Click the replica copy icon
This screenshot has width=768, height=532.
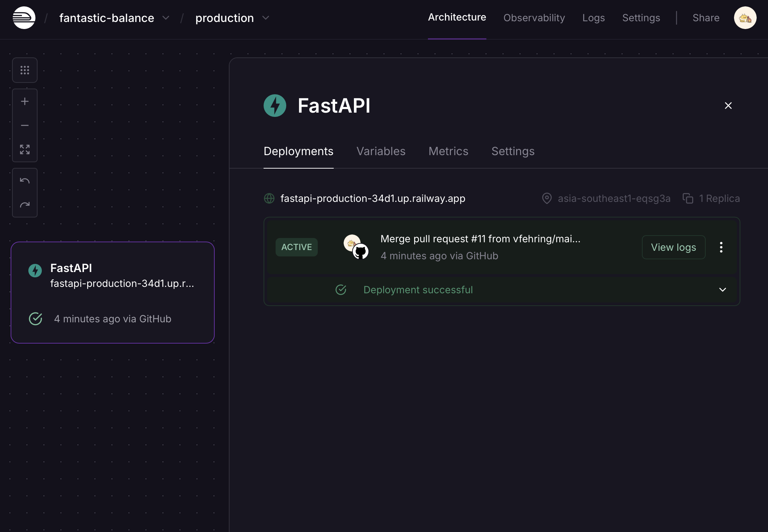pos(688,198)
